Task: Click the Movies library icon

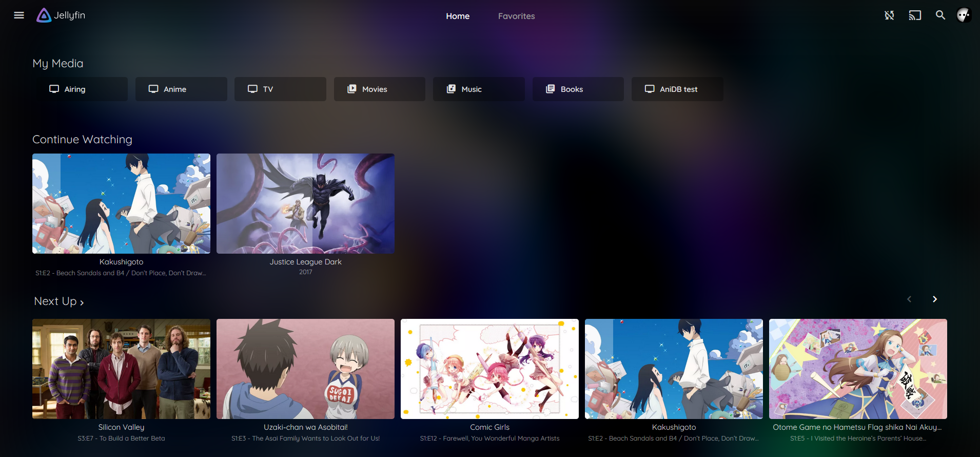Action: 352,89
